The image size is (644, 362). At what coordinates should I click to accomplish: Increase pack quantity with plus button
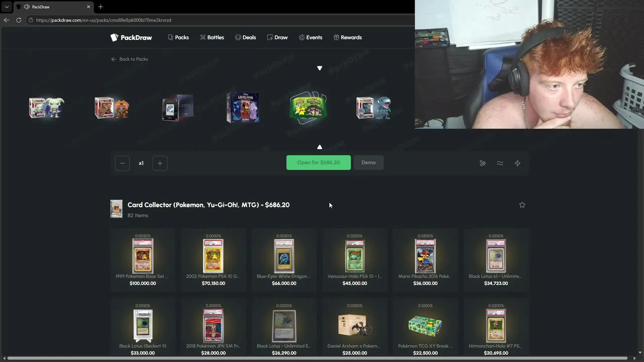(159, 163)
